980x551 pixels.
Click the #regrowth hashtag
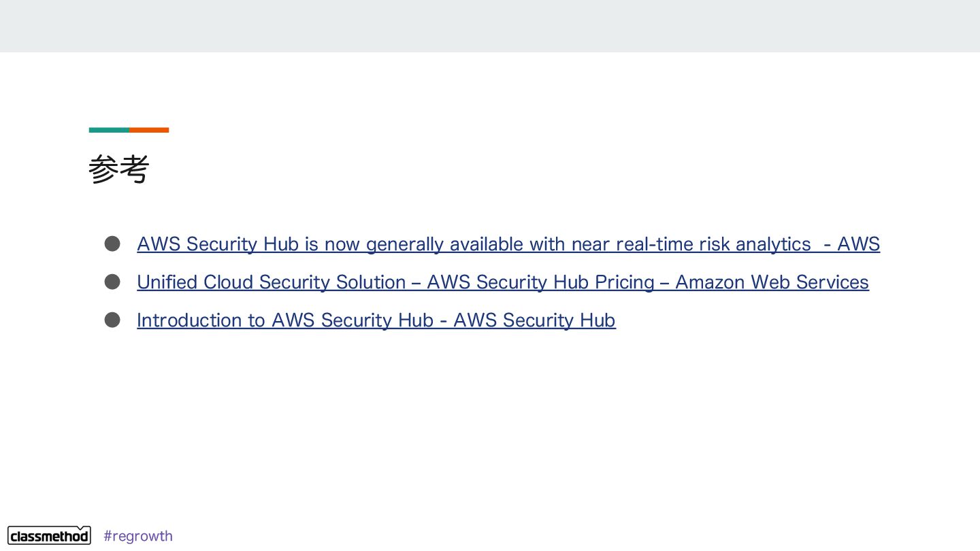[x=138, y=536]
